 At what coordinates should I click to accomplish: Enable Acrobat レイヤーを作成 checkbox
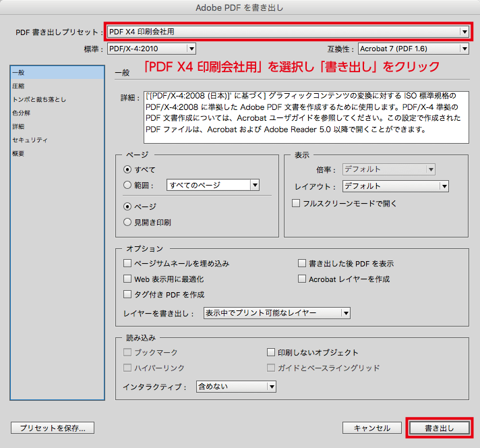pos(302,279)
